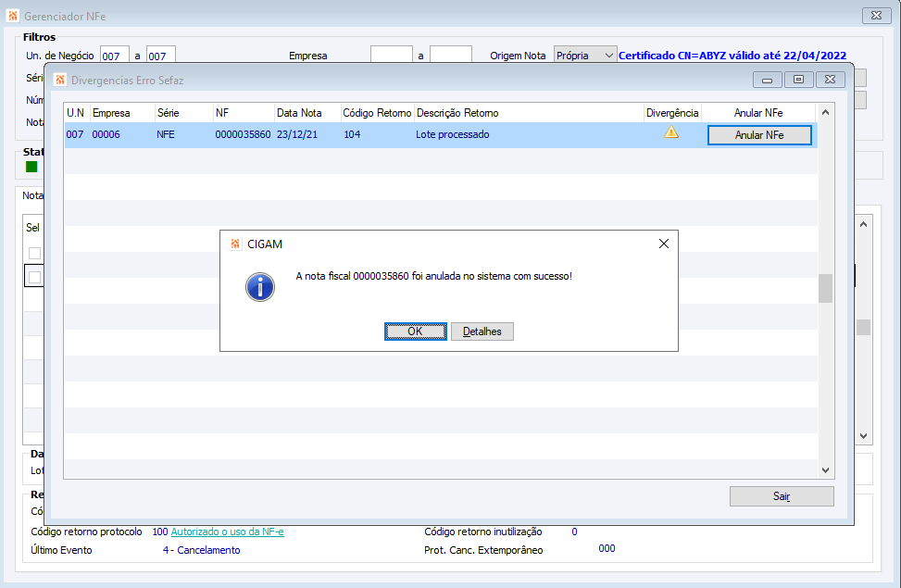
Task: Click the Gerenciador NFe title bar icon
Action: 13,16
